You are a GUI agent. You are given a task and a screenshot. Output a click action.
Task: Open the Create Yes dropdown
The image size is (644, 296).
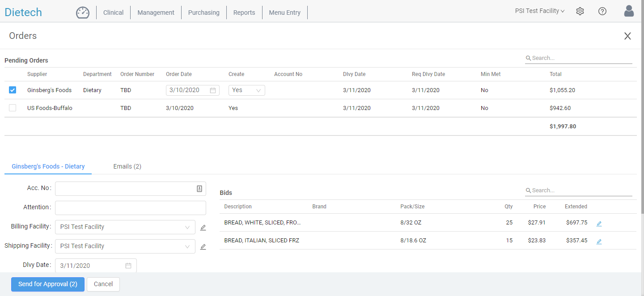click(247, 90)
